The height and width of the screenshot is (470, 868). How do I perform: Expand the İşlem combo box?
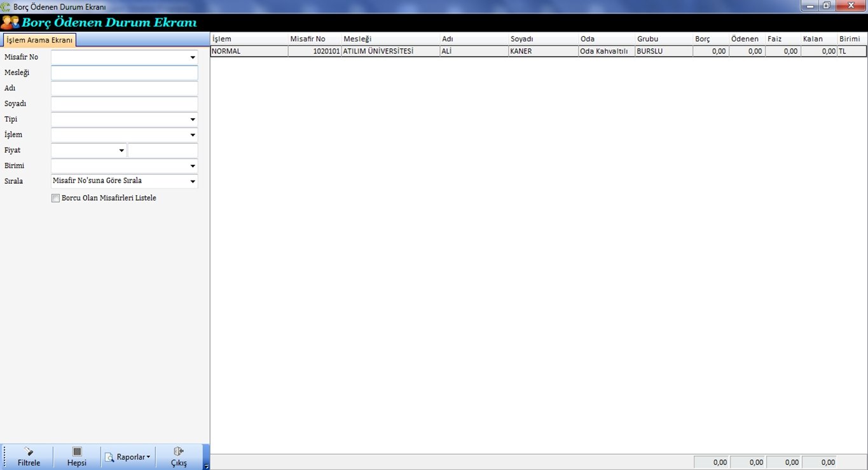pyautogui.click(x=192, y=135)
